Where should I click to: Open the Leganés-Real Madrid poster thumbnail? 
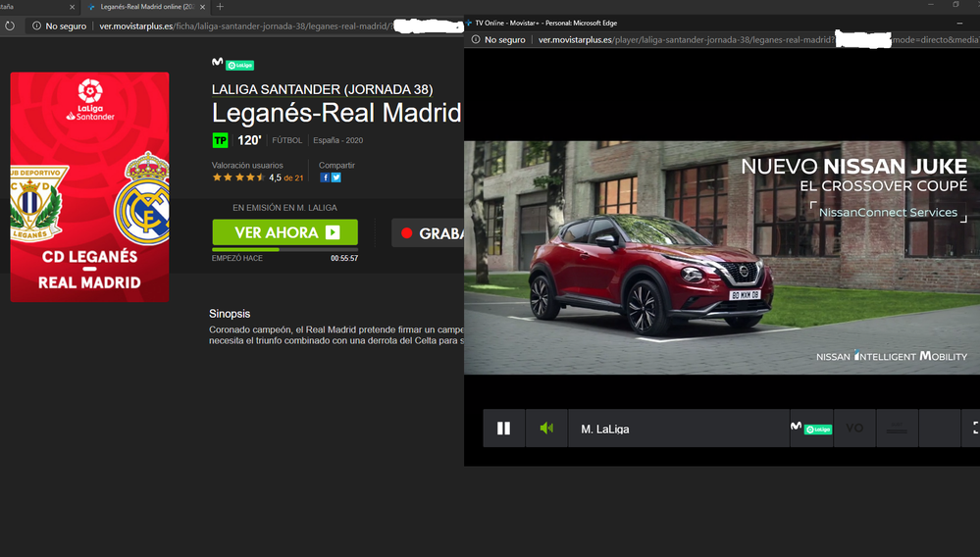pos(89,186)
